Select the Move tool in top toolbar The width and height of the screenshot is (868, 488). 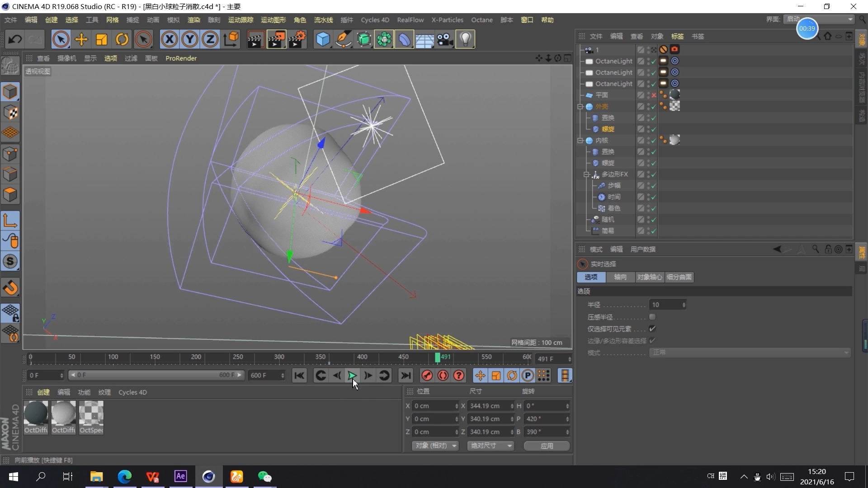pyautogui.click(x=81, y=39)
